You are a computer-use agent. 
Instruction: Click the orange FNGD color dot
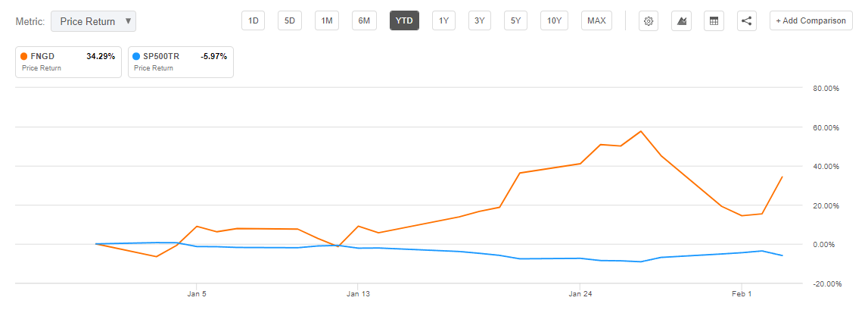point(23,56)
